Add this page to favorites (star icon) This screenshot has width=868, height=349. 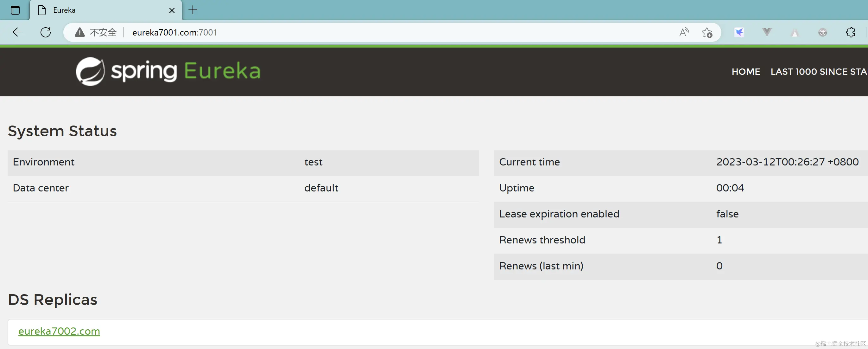(706, 32)
